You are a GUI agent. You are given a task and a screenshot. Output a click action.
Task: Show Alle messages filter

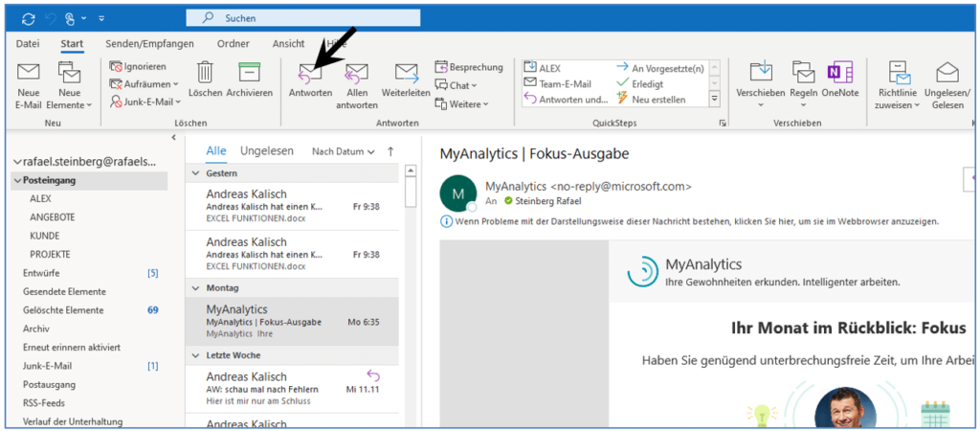coord(216,150)
